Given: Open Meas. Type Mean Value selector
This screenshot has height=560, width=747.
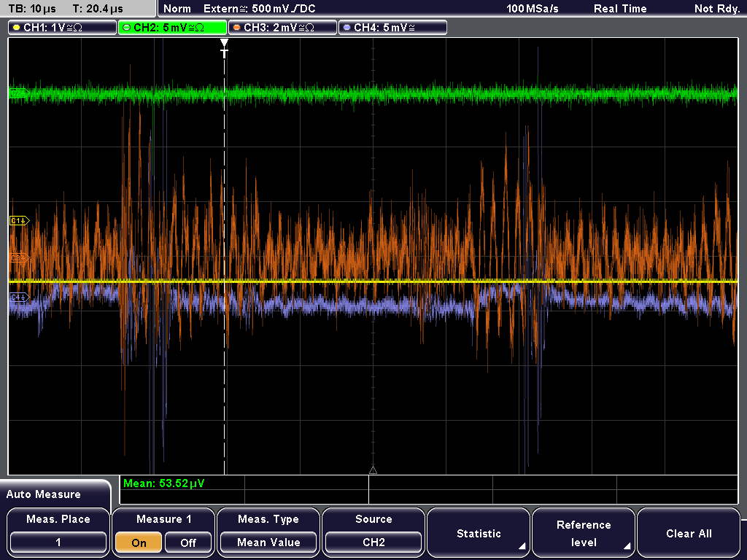Looking at the screenshot, I should tap(268, 542).
